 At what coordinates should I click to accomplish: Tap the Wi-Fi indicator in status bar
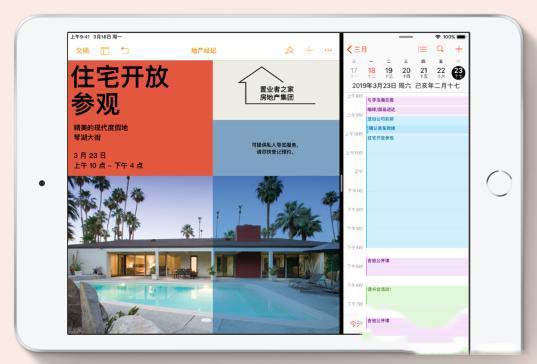coord(438,37)
